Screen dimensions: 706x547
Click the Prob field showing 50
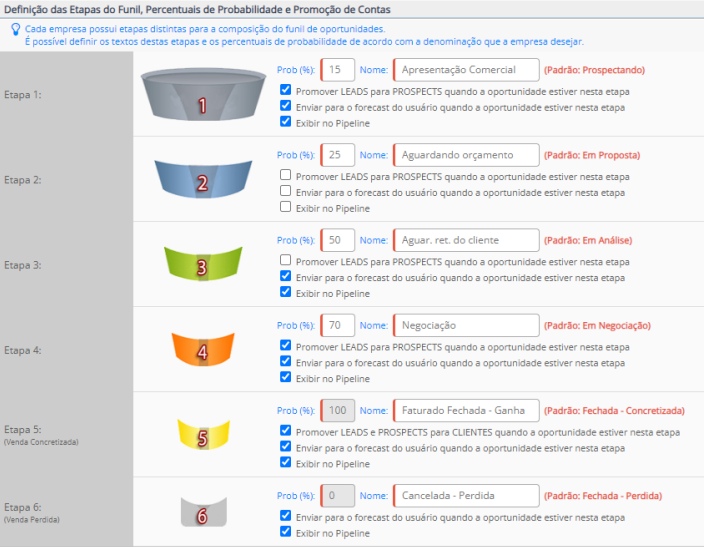tap(338, 240)
